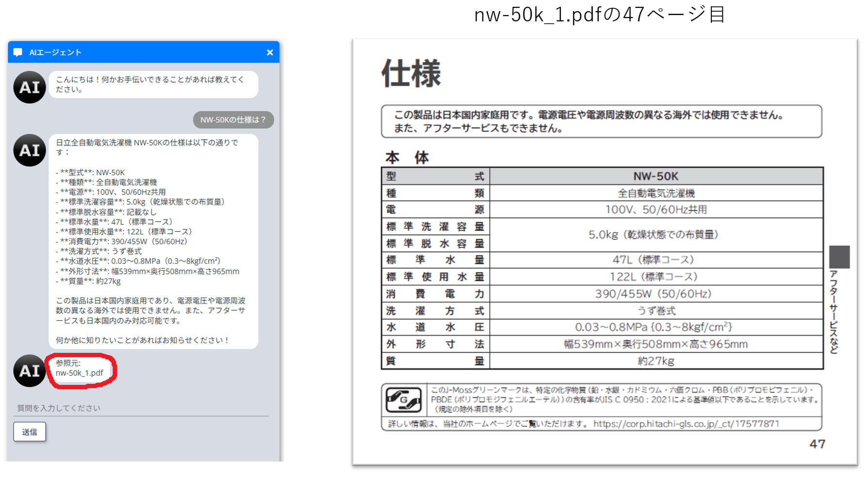868x477 pixels.
Task: Click the 洗濯方式 row label in the table
Action: pos(435,311)
